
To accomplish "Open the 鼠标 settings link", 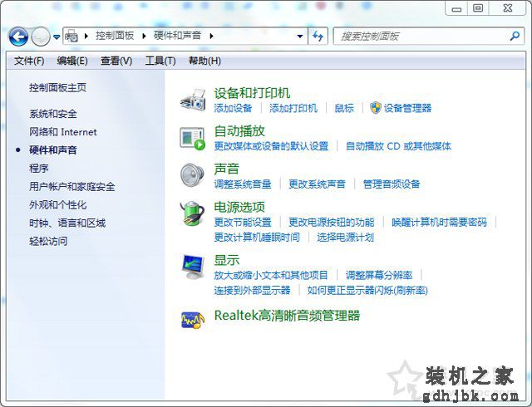I will coord(344,108).
